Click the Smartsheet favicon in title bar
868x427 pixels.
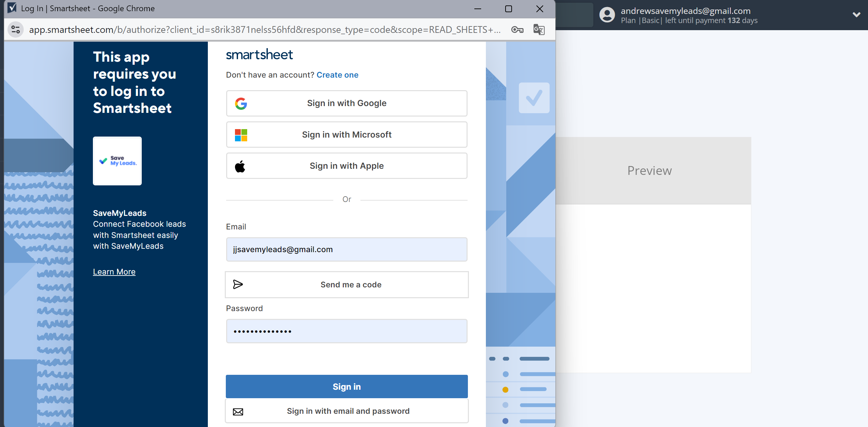pos(12,8)
